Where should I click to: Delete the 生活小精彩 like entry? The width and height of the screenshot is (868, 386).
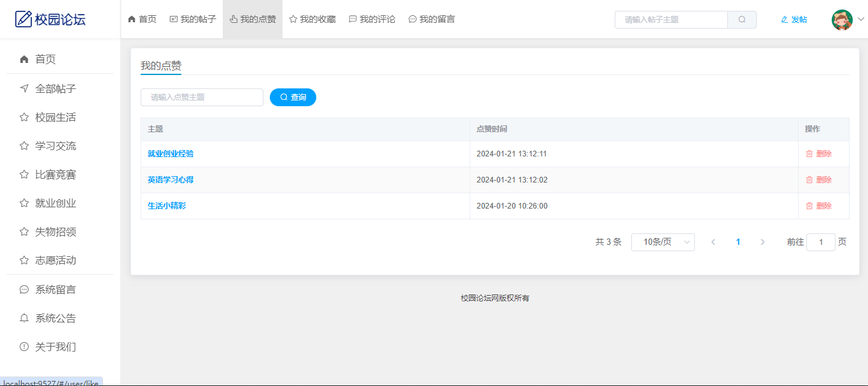818,206
